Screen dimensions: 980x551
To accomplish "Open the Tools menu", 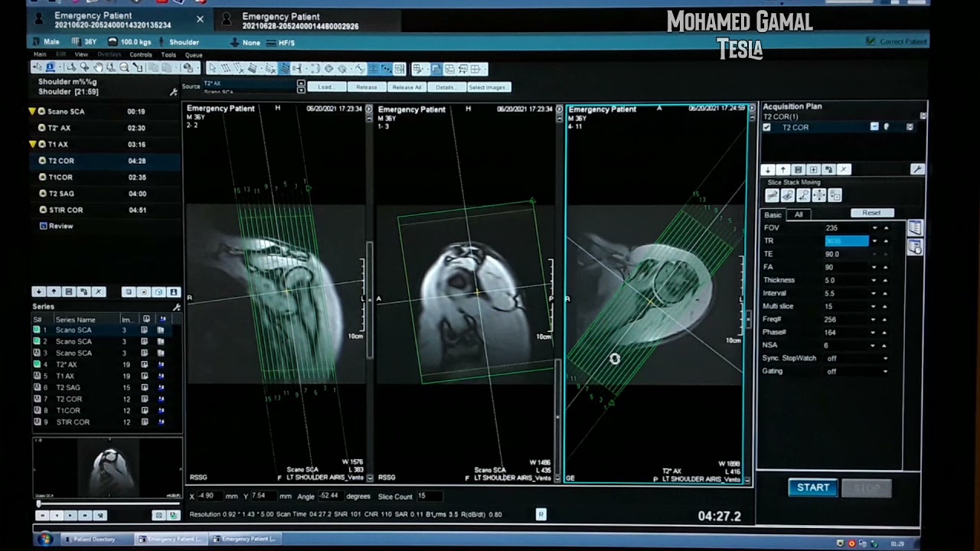I will click(x=168, y=55).
